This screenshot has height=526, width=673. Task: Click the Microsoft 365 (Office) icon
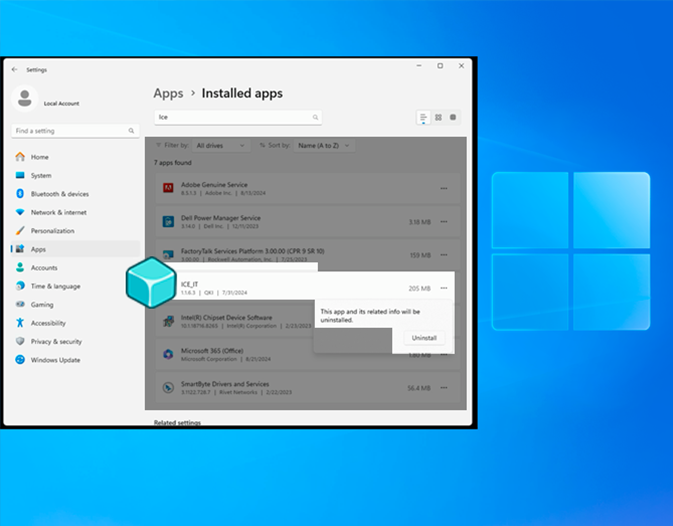168,354
